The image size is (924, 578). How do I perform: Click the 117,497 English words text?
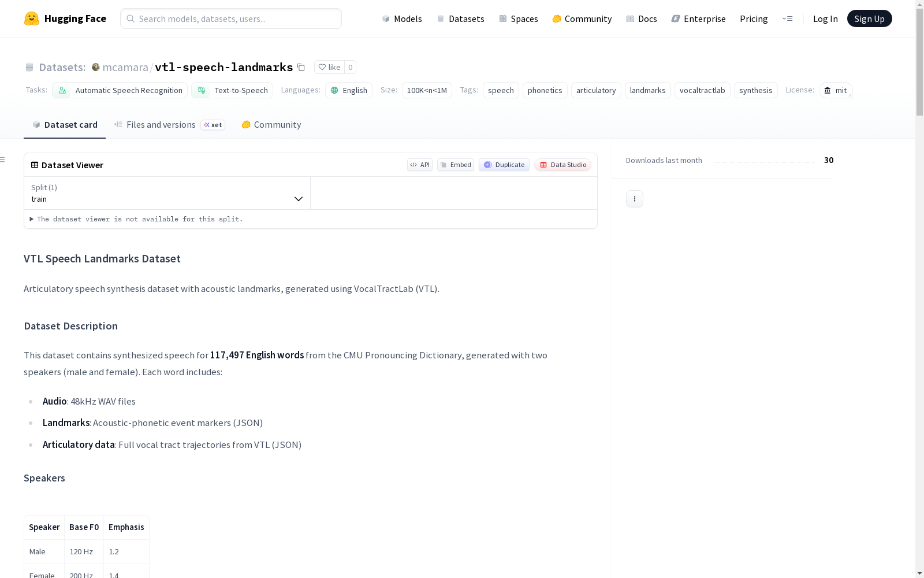click(257, 355)
